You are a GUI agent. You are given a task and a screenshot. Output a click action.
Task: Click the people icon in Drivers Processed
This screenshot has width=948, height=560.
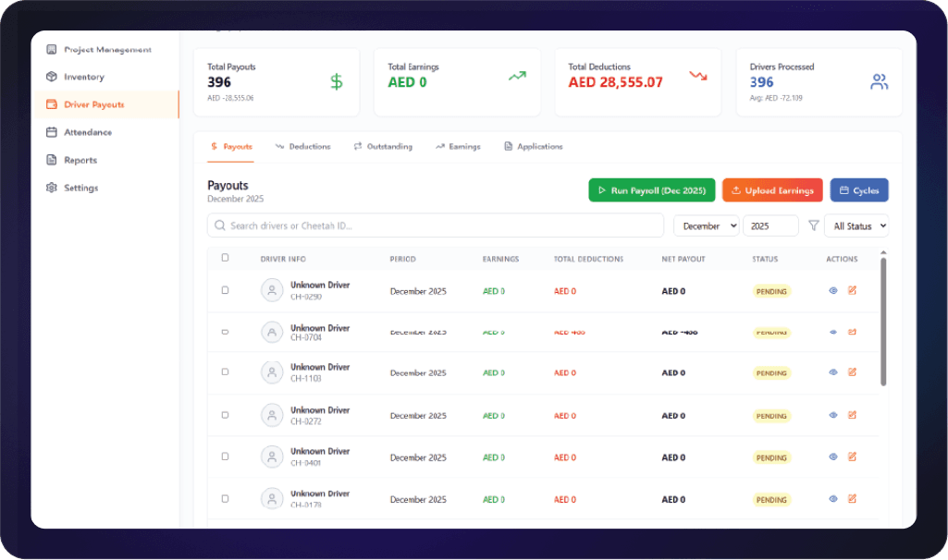point(879,81)
